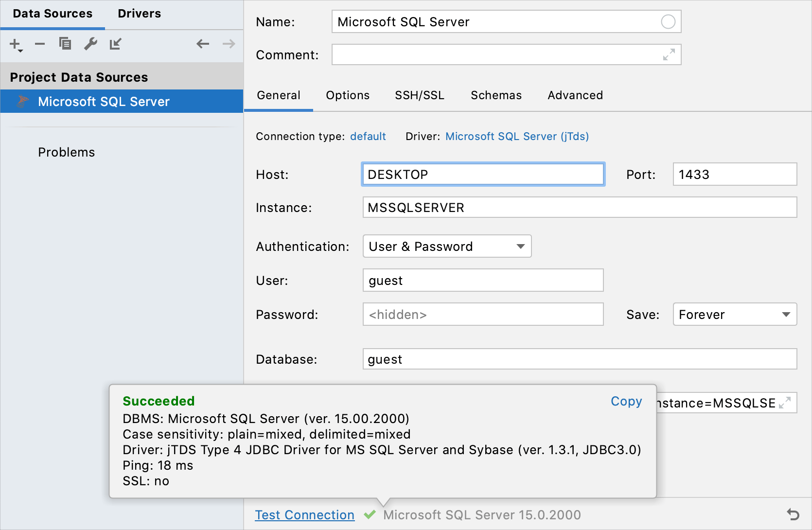The image size is (812, 530).
Task: Revert changes with the bottom-right undo icon
Action: click(794, 514)
